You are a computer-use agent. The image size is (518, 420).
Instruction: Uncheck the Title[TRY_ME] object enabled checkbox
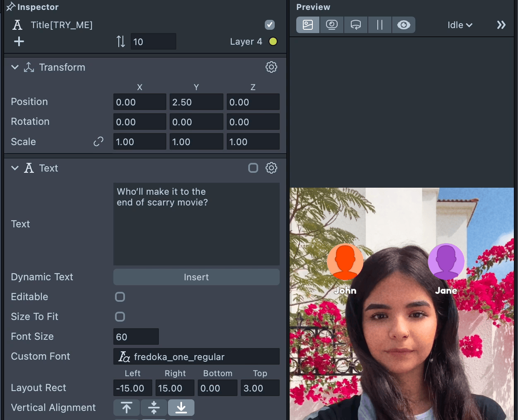click(269, 25)
